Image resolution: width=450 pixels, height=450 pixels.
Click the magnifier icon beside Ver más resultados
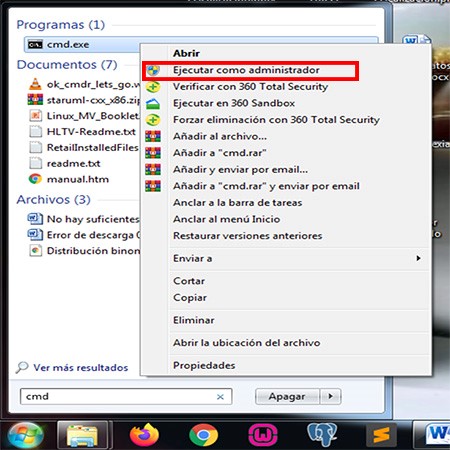(x=22, y=367)
